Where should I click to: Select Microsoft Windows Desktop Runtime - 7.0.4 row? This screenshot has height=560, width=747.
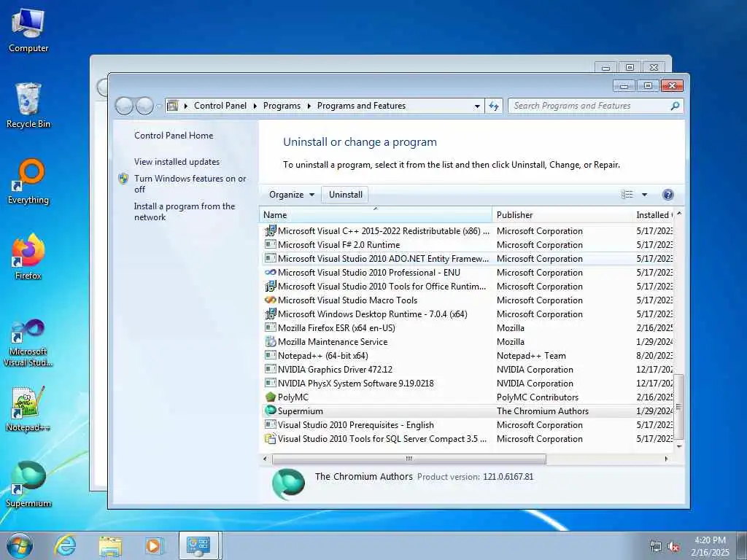[466, 314]
